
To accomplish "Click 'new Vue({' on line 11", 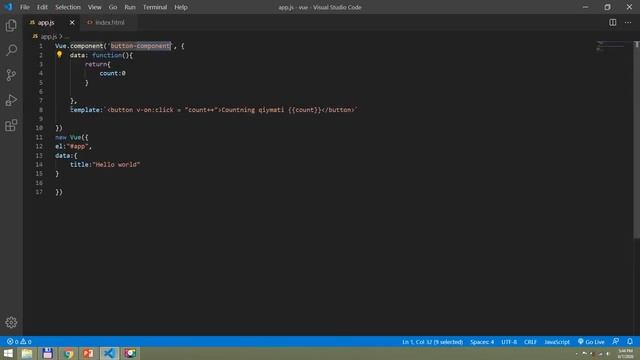I will [x=71, y=137].
